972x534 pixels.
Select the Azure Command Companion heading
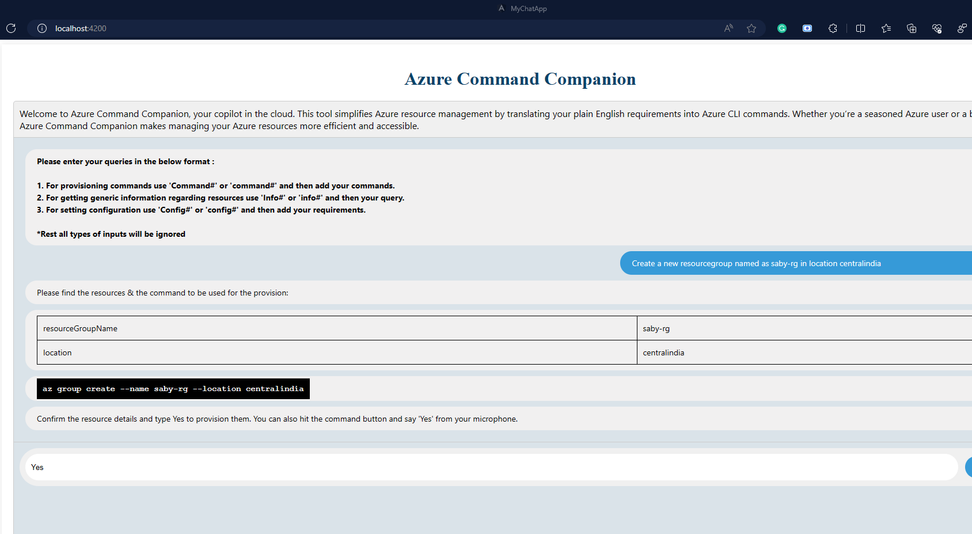(520, 79)
